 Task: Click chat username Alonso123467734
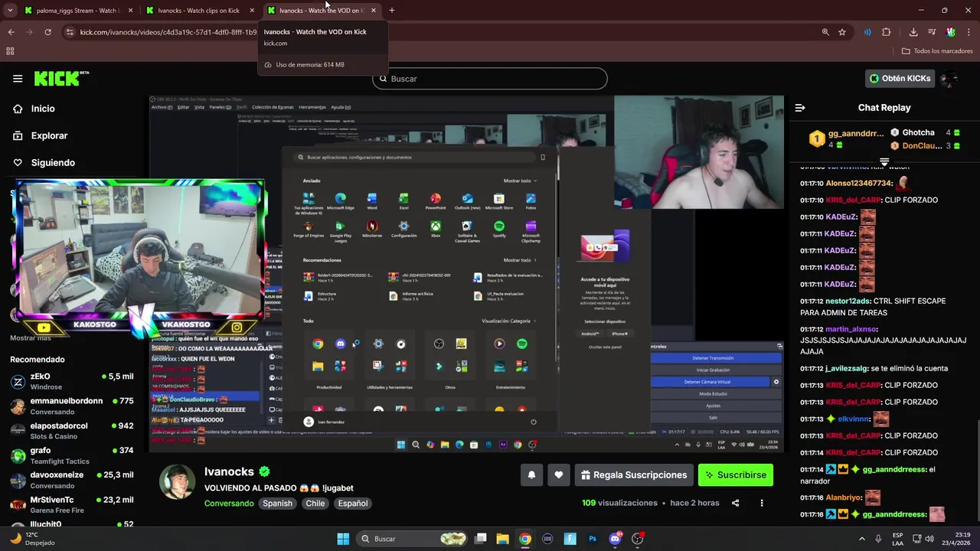[x=858, y=183]
